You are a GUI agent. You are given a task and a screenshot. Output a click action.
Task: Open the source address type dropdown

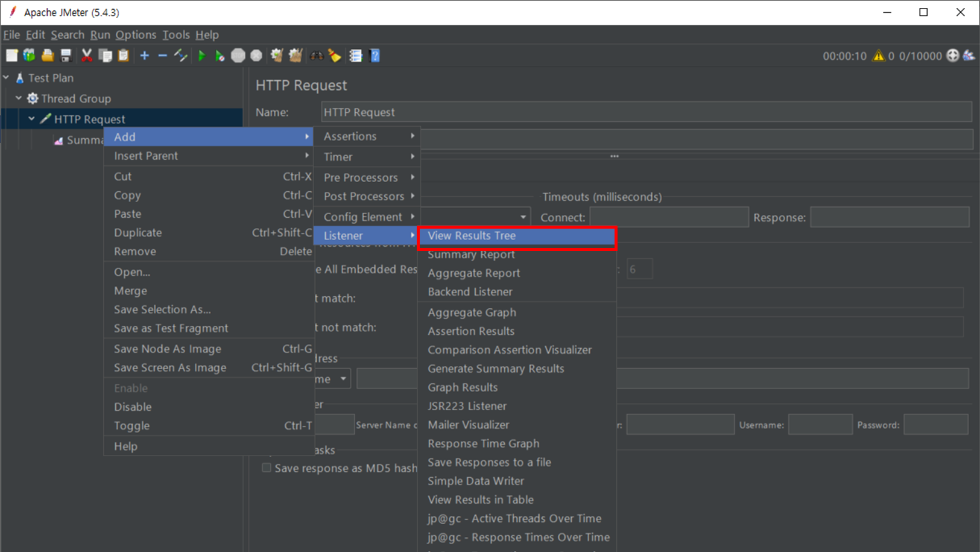point(332,379)
